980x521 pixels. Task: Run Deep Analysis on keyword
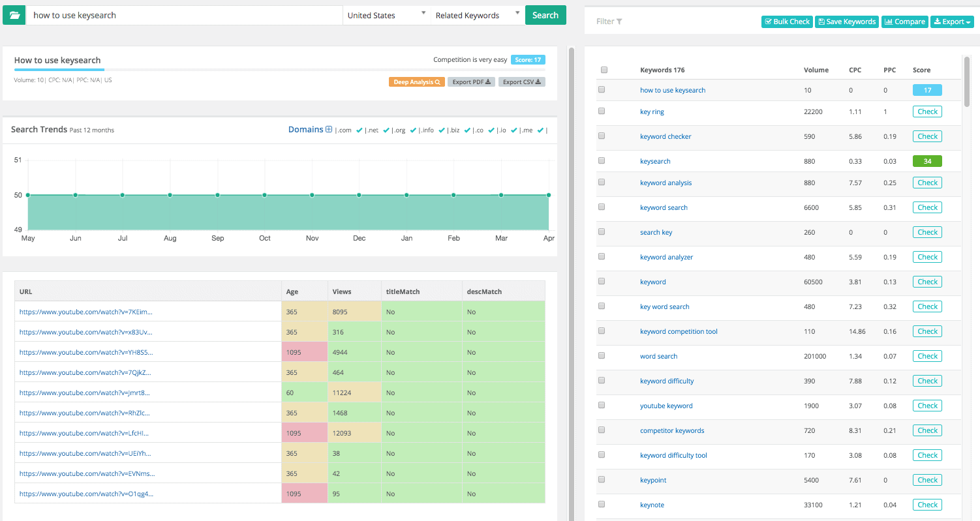click(x=417, y=82)
